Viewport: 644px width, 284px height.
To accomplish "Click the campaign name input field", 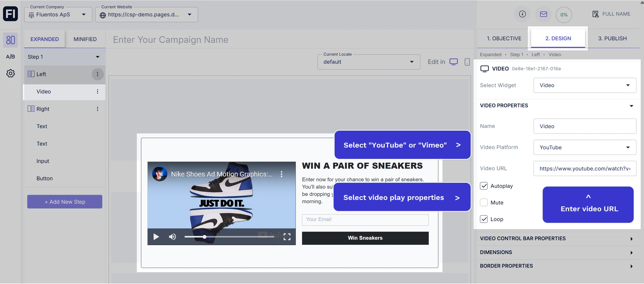I will [x=290, y=40].
